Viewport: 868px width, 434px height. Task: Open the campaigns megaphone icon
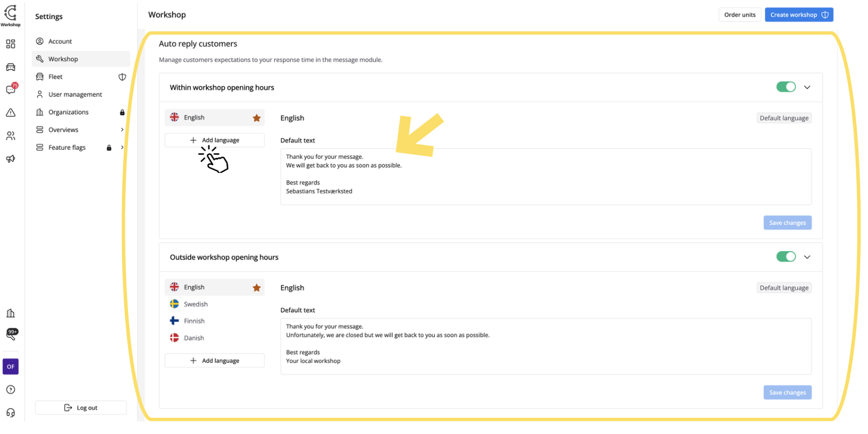coord(11,159)
